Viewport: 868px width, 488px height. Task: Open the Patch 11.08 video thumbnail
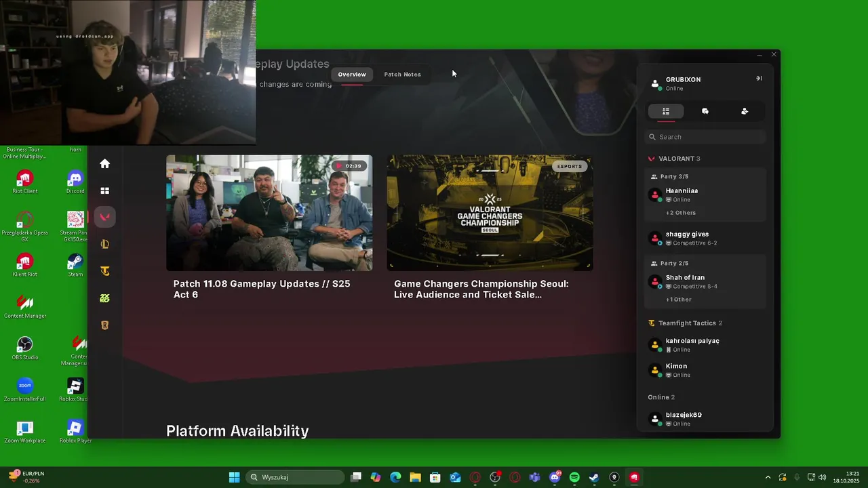coord(269,213)
